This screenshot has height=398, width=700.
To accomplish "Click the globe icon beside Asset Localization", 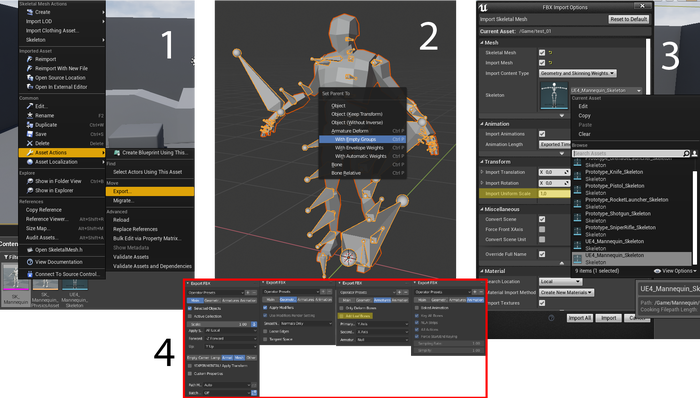I will pos(30,162).
